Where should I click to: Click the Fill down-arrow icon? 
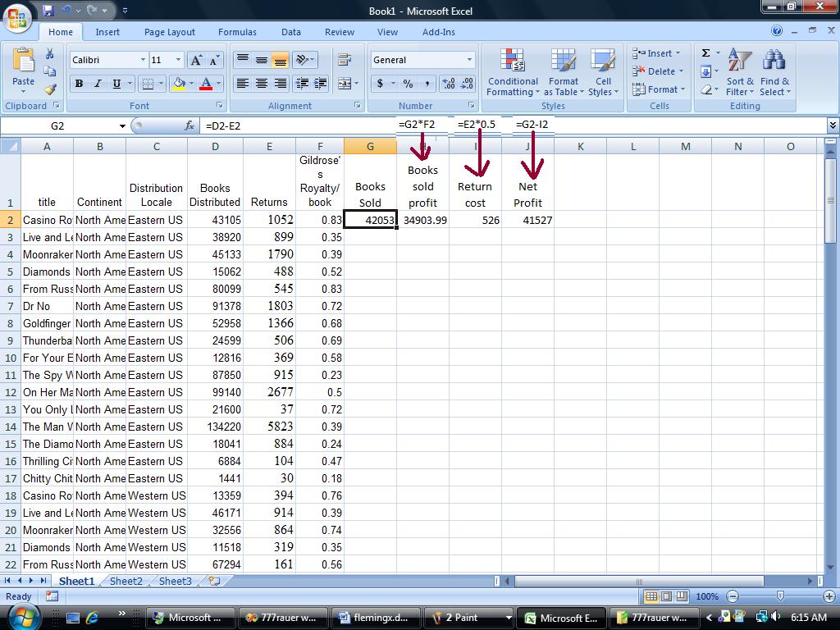point(706,71)
